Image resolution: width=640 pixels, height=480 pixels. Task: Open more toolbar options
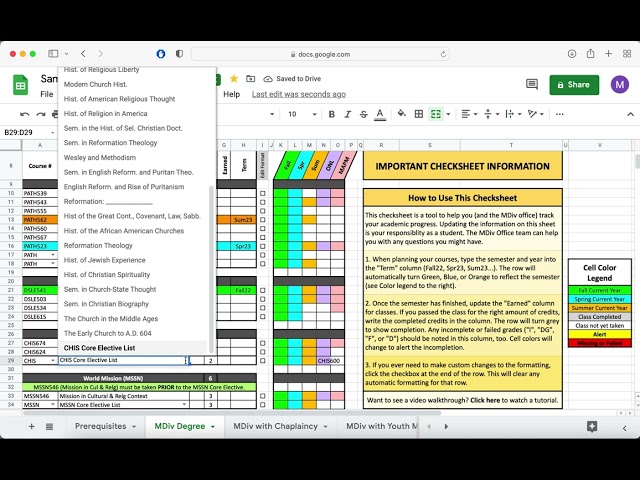click(x=560, y=114)
